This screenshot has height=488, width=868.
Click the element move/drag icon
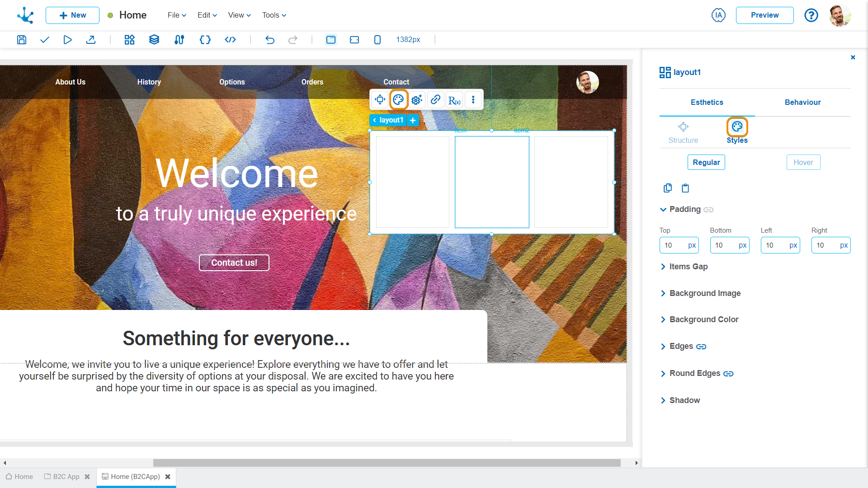pyautogui.click(x=379, y=99)
